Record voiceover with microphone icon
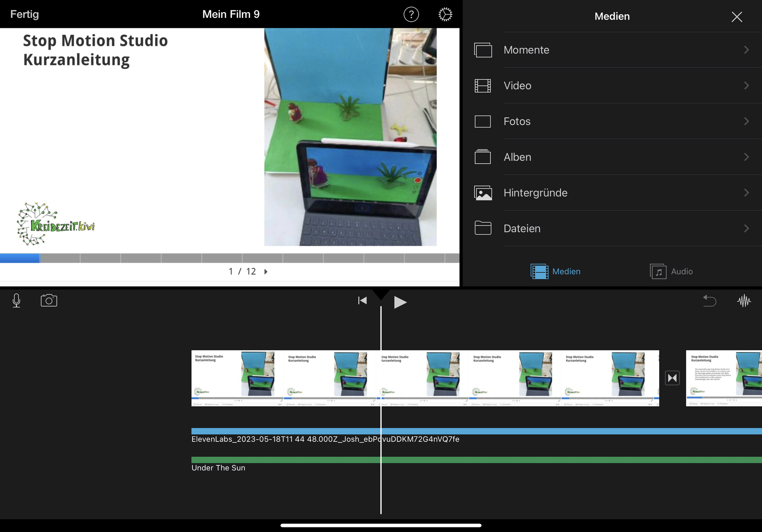762x532 pixels. [x=16, y=301]
